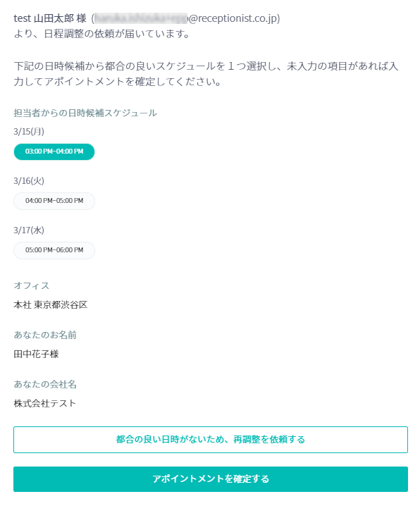
Task: Choose the 04:00 PM–05:00 PM slot
Action: 54,201
